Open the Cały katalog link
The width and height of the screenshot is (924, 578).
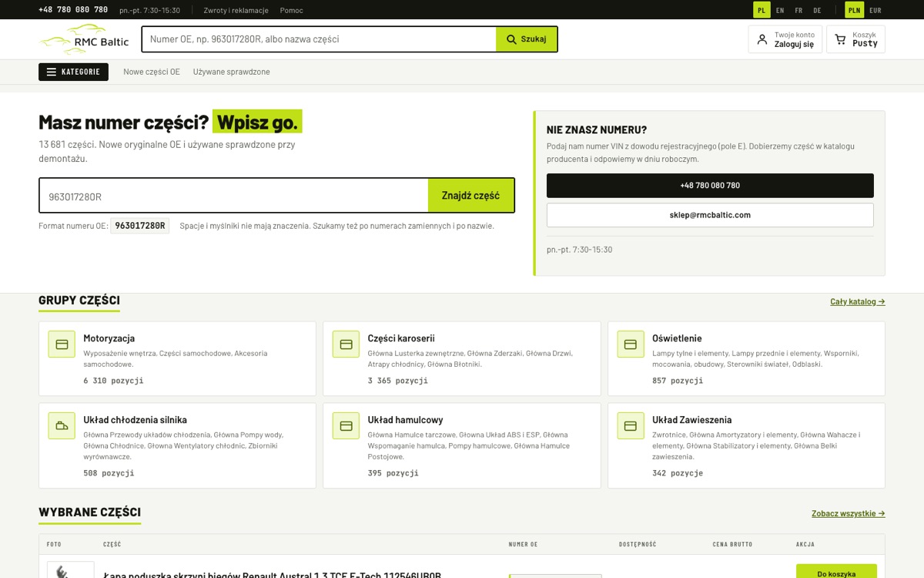click(858, 301)
